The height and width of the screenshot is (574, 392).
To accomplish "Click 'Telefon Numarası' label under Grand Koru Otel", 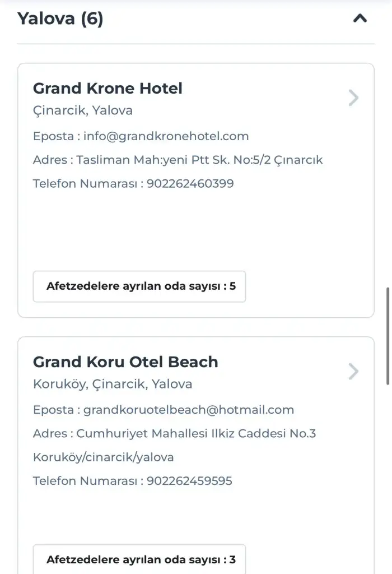I will (86, 481).
